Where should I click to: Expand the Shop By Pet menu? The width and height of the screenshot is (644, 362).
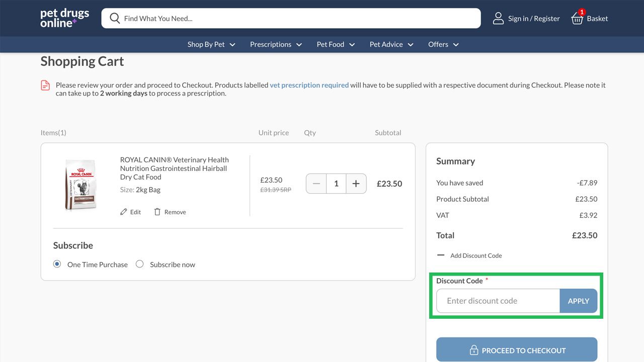(x=211, y=44)
